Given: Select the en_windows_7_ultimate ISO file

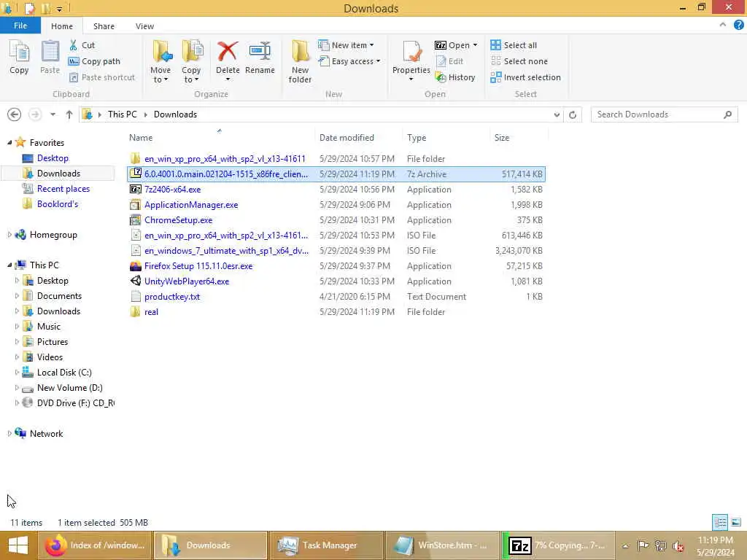Looking at the screenshot, I should pyautogui.click(x=336, y=251).
